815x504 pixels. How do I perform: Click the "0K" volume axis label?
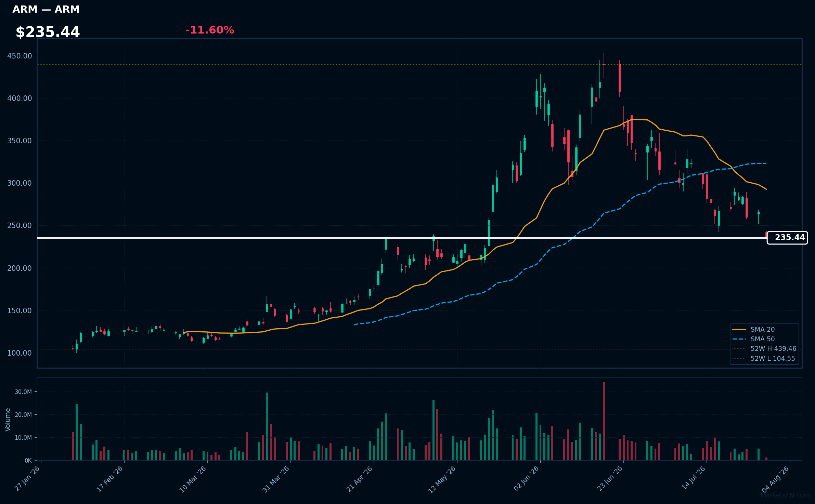pos(28,460)
